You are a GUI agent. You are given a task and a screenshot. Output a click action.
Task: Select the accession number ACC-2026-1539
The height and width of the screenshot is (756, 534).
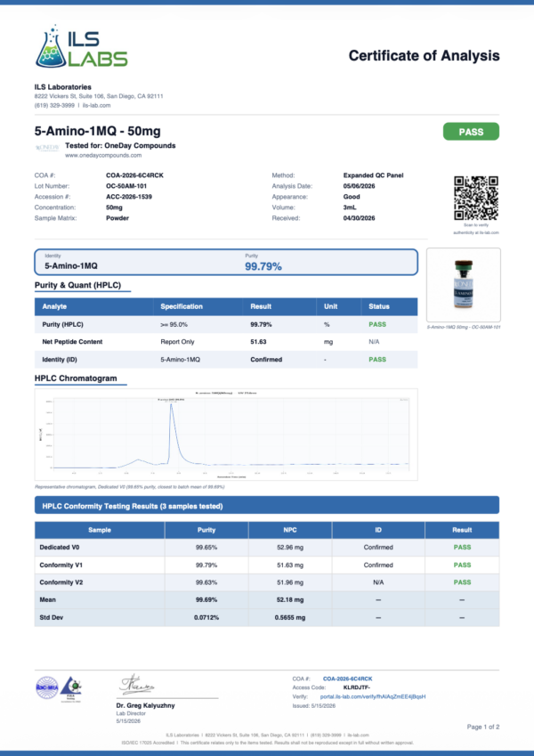129,197
